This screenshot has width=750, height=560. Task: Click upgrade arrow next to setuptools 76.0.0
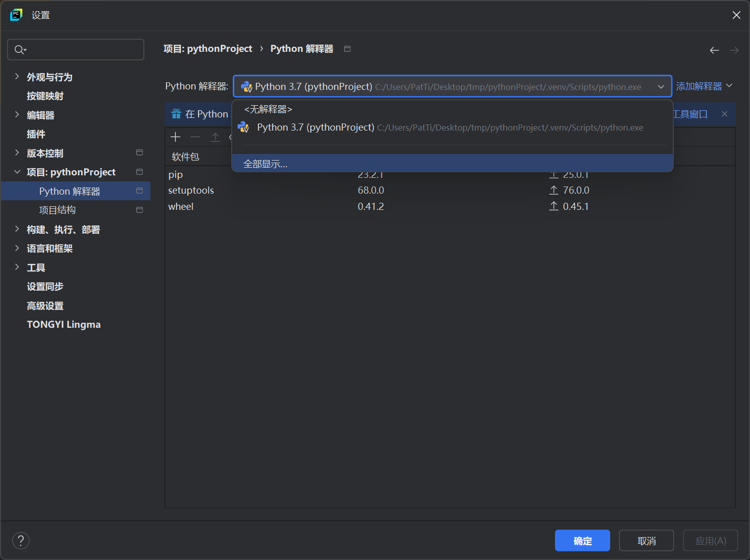(x=554, y=190)
